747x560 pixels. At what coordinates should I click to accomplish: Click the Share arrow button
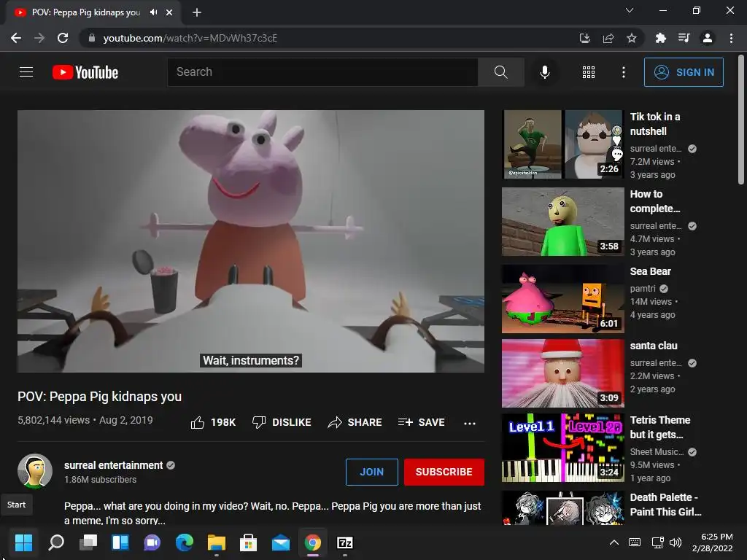pyautogui.click(x=355, y=422)
